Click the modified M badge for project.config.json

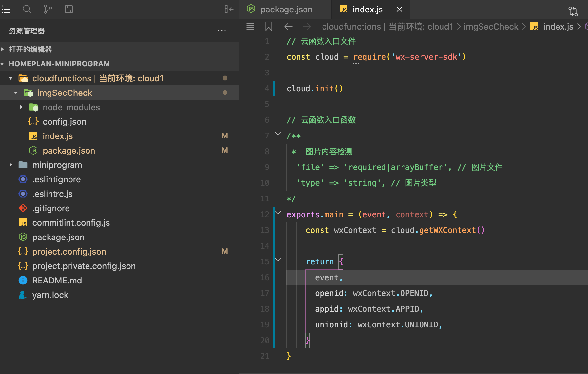225,252
